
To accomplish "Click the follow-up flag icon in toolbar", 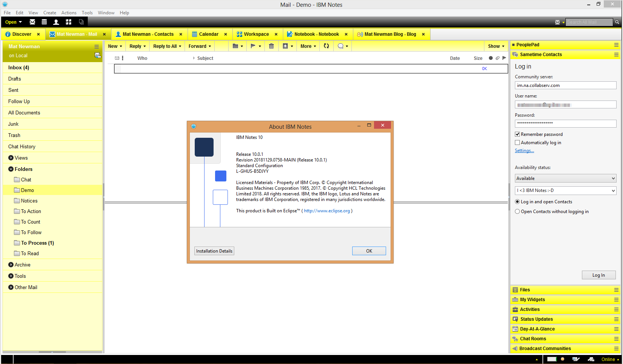I will (253, 46).
